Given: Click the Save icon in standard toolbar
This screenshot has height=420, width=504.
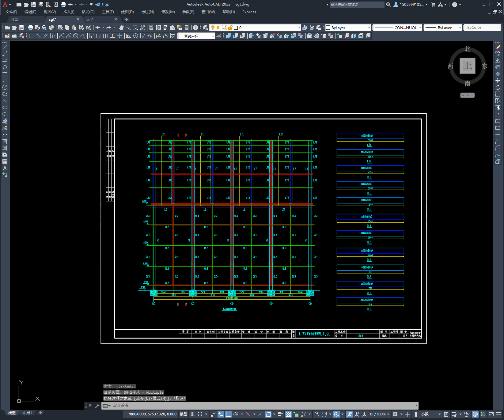Looking at the screenshot, I should [x=21, y=28].
